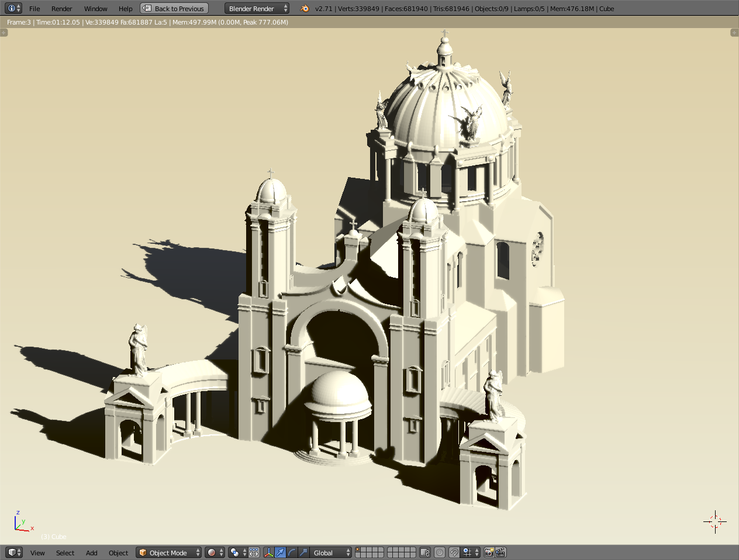Click the XYZ axis indicator in viewport
This screenshot has height=560, width=739.
[x=23, y=521]
